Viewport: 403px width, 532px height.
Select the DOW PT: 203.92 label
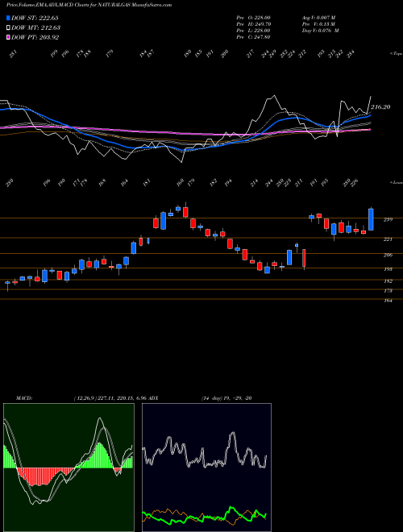pyautogui.click(x=35, y=37)
